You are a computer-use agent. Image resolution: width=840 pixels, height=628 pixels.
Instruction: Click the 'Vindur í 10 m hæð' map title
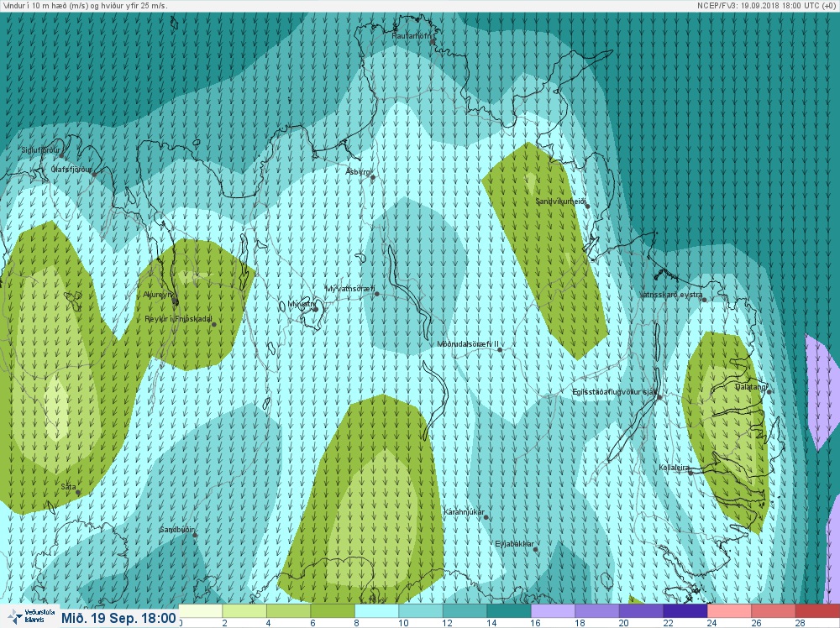tap(85, 5)
